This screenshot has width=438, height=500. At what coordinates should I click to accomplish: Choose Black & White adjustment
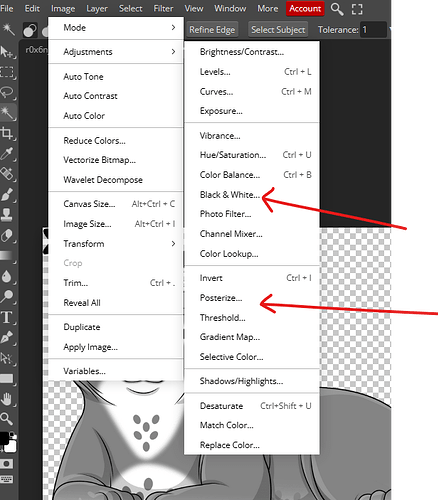pyautogui.click(x=230, y=195)
